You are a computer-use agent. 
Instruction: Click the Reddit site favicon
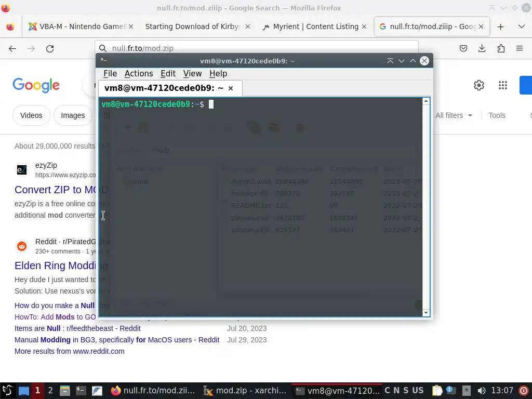[22, 246]
